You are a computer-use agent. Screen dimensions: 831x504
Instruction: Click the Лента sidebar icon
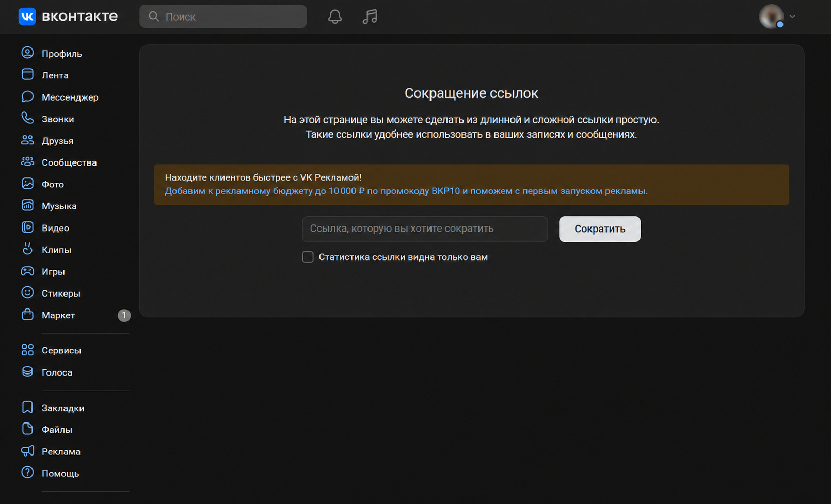tap(27, 75)
